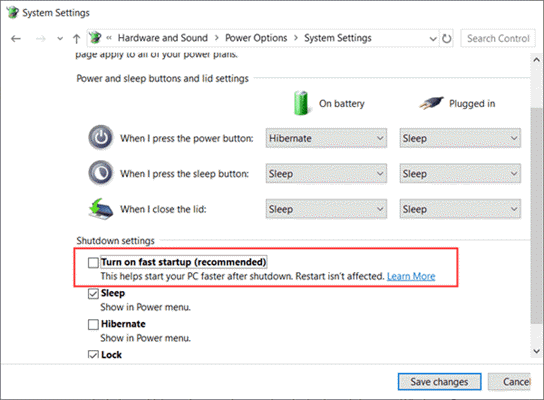Go up one level with Up arrow

point(76,39)
